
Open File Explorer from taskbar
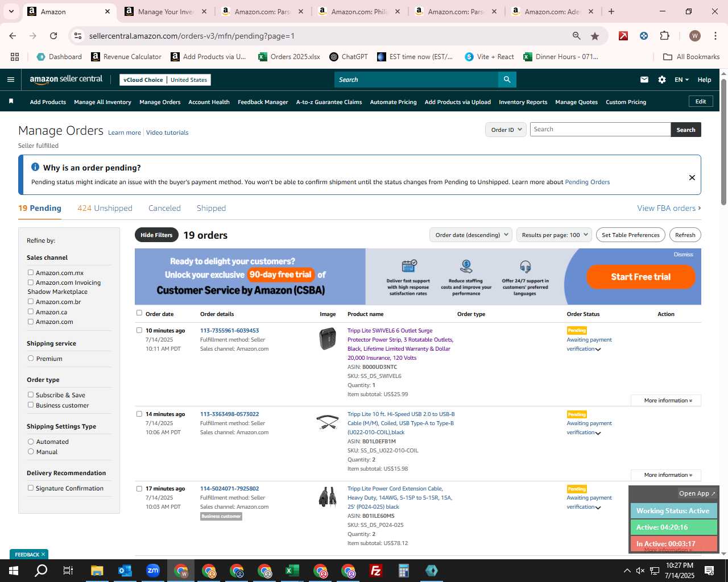tap(97, 571)
